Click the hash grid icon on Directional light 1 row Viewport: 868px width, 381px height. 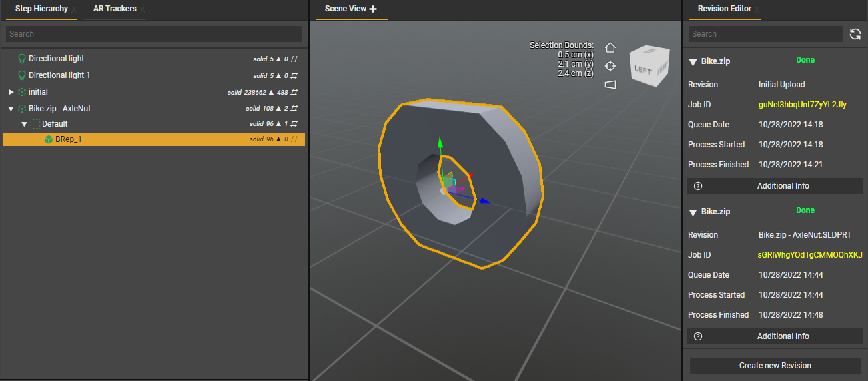click(x=294, y=76)
